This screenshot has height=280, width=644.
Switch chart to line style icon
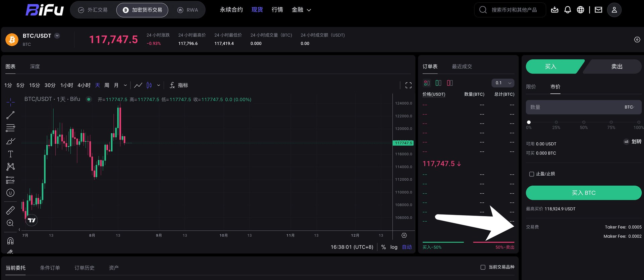pos(138,85)
